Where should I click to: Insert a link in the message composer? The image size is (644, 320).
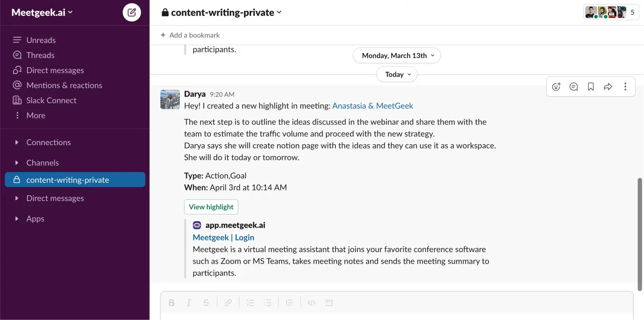(x=228, y=302)
